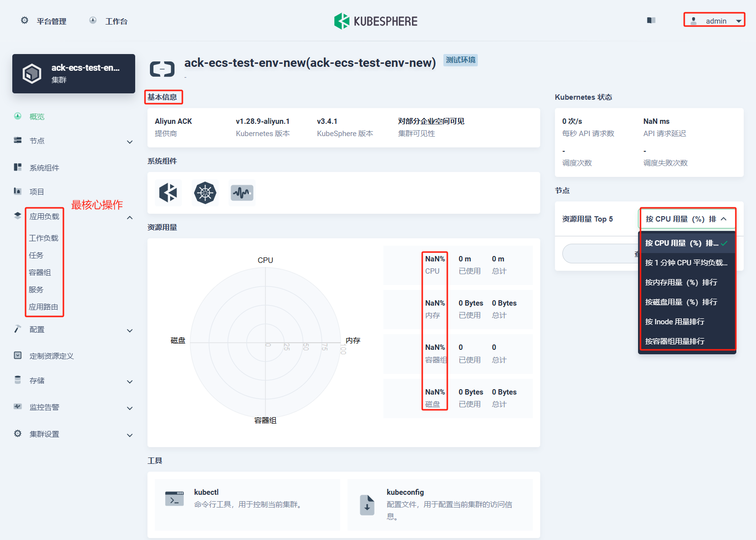Open the 概览 overview menu item
756x540 pixels.
[x=37, y=116]
